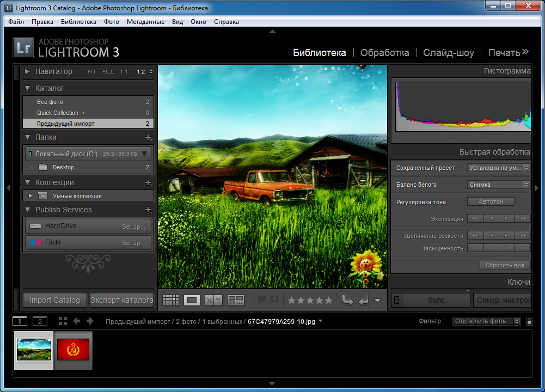
Task: Open Баланс белого dropdown
Action: click(498, 185)
